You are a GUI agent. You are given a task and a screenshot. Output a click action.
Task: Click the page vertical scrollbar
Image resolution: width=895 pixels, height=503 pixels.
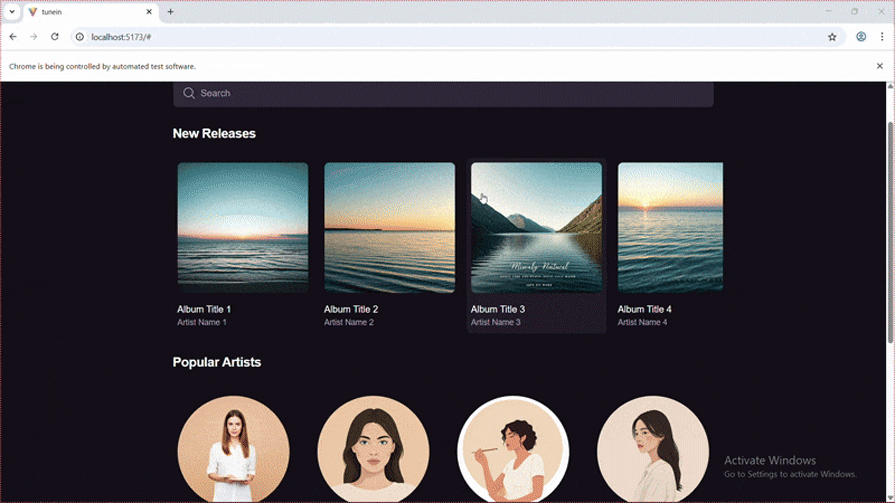pyautogui.click(x=889, y=230)
